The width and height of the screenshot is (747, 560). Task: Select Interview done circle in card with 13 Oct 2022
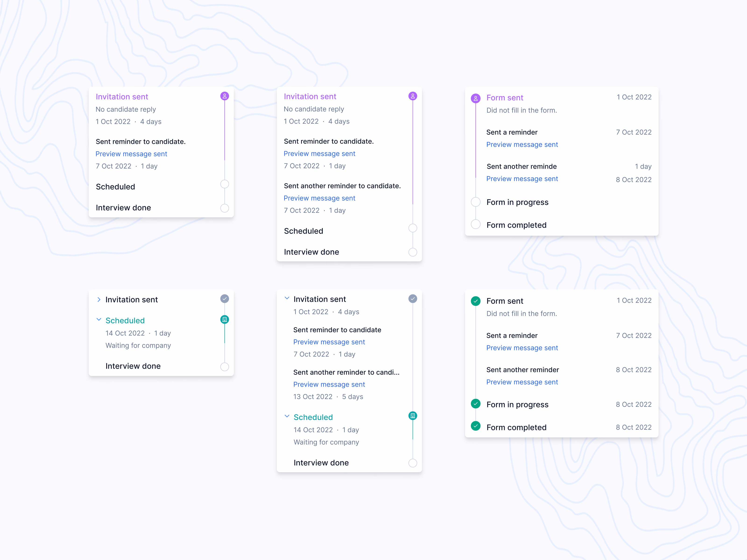pos(413,463)
